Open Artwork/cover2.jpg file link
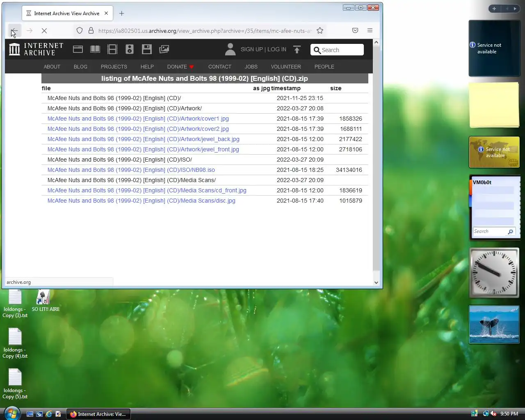This screenshot has height=420, width=525. tap(138, 129)
